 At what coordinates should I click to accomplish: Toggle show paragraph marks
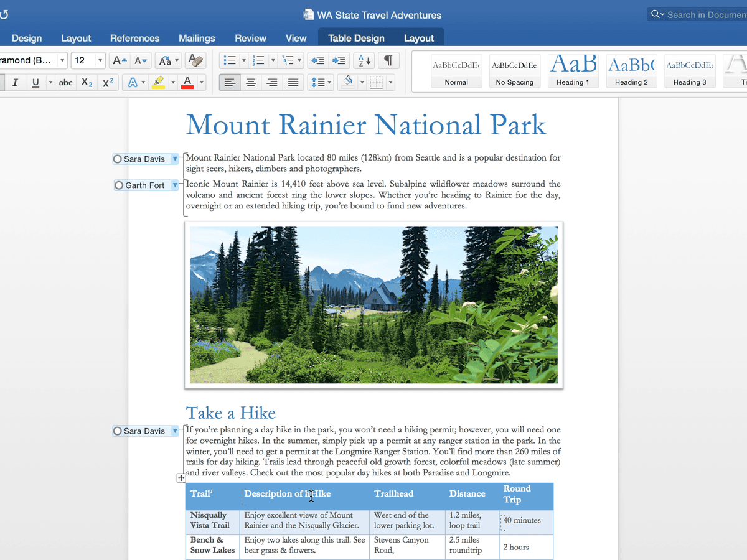pyautogui.click(x=388, y=60)
